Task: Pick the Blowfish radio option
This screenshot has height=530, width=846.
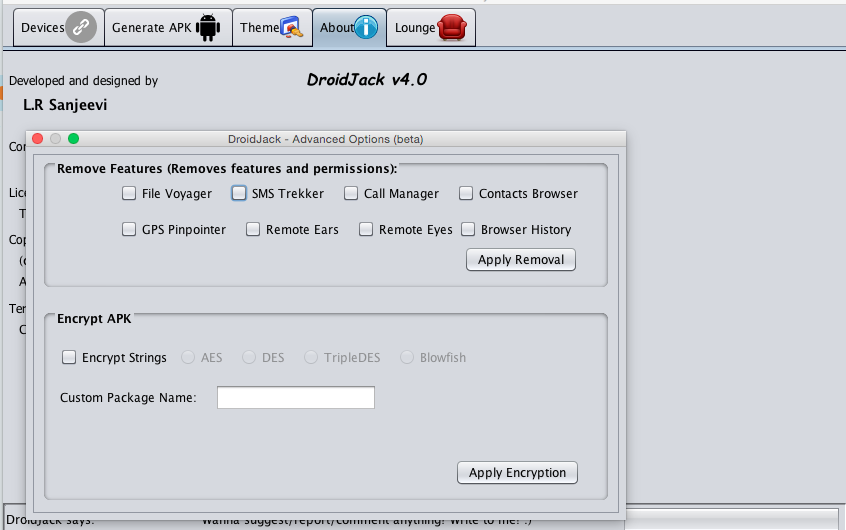Action: [407, 357]
